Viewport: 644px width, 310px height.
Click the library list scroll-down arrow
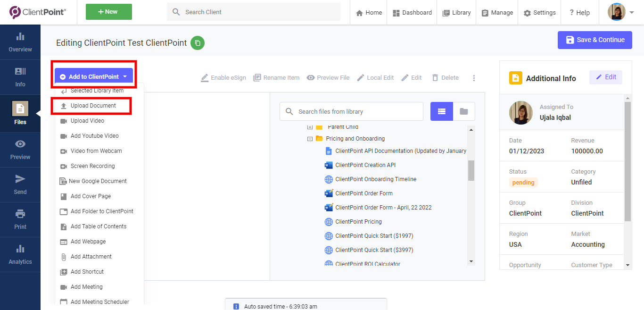click(x=471, y=261)
